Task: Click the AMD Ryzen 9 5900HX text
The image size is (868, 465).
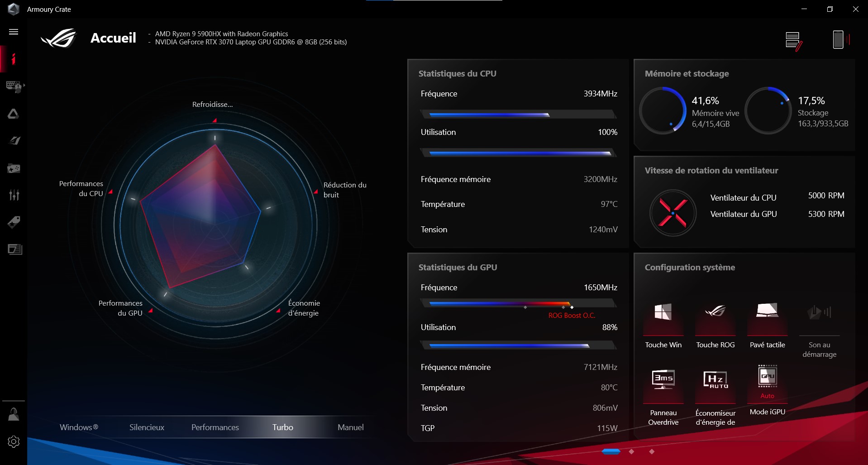Action: 221,34
